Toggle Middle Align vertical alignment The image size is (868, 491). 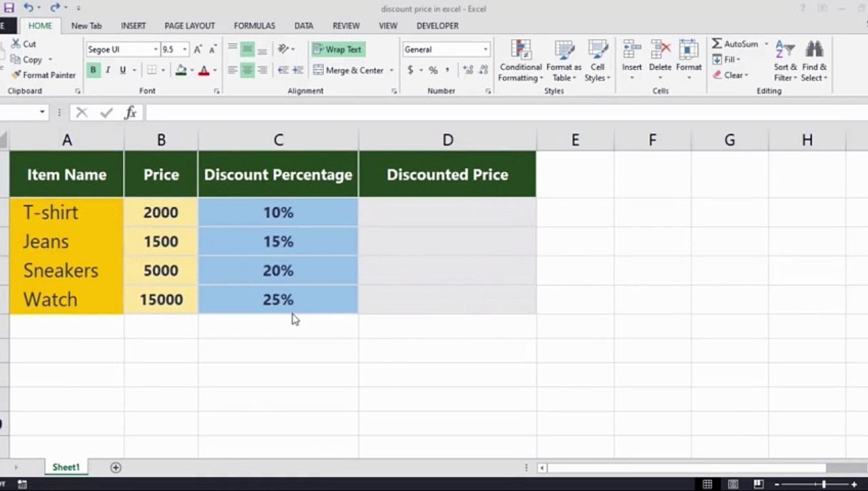pos(247,49)
